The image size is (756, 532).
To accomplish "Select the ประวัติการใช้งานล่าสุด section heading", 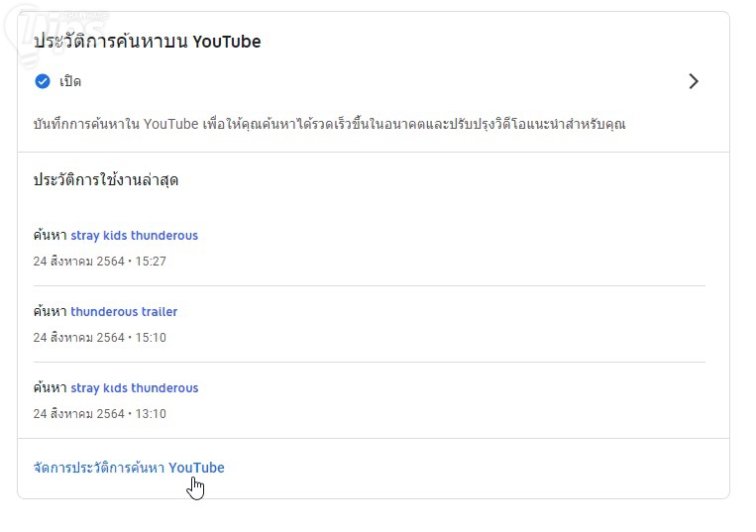I will pyautogui.click(x=106, y=179).
